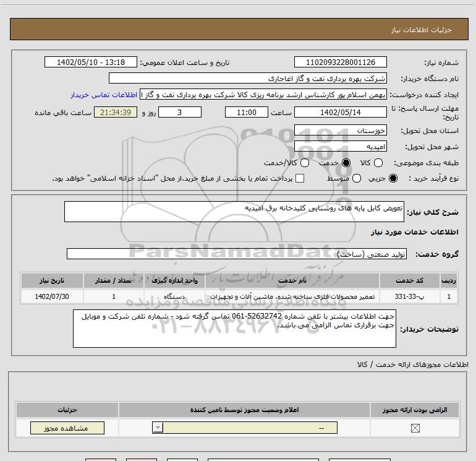Click the اعلام وضعیت مجوز توسط تامین کننده header
Image resolution: width=476 pixels, height=461 pixels.
(244, 410)
